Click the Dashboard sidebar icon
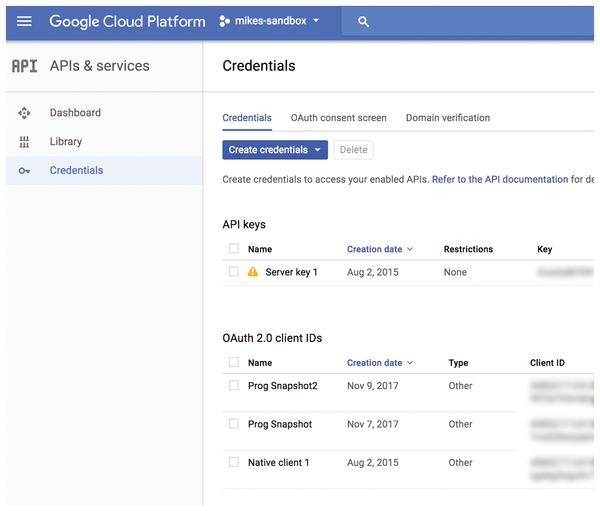This screenshot has height=511, width=600. click(24, 113)
